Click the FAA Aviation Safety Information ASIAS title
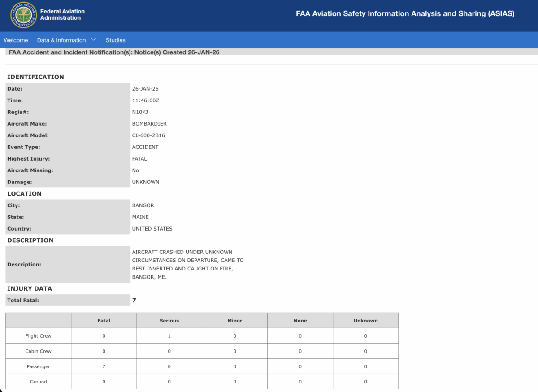 click(405, 14)
